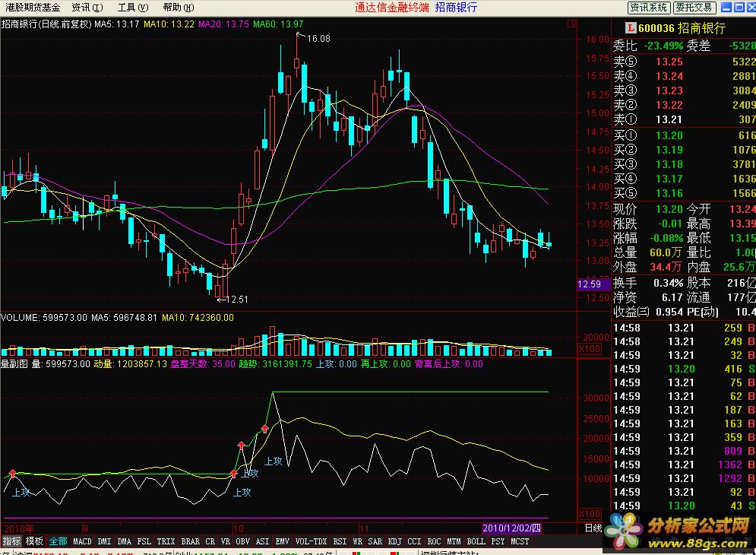Switch to the MACD indicator
The image size is (756, 555).
82,541
